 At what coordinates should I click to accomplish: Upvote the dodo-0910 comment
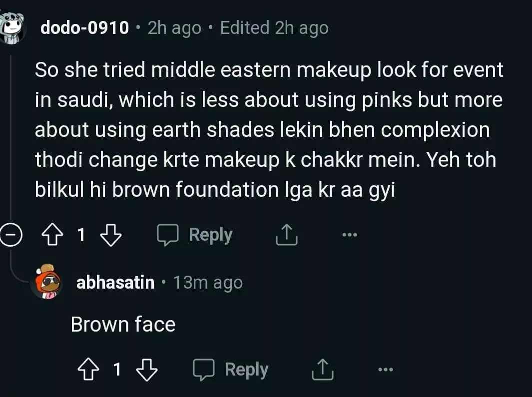53,235
